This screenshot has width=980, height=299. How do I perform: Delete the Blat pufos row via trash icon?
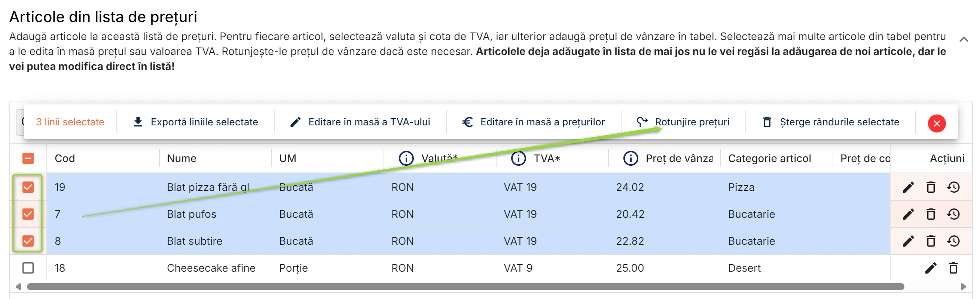click(931, 214)
